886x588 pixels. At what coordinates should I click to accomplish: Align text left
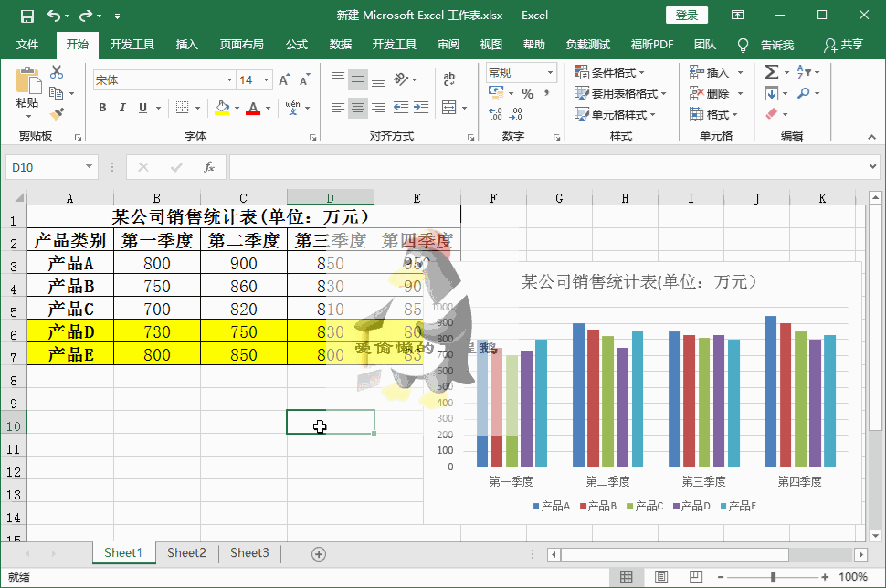[x=338, y=108]
